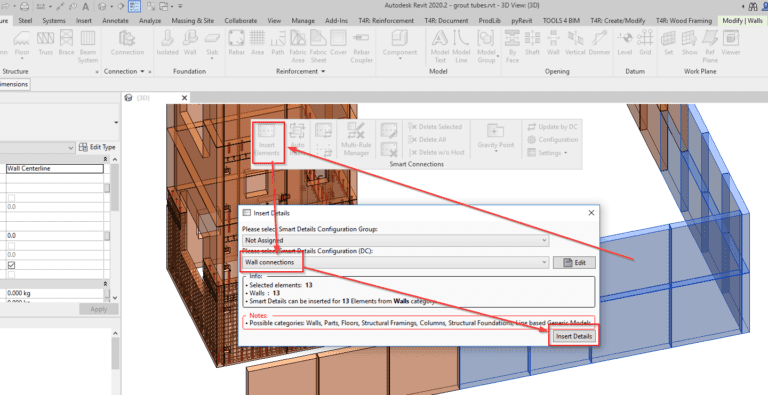Expand the Reinforcement panel dropdown
This screenshot has width=768, height=395.
pos(323,72)
